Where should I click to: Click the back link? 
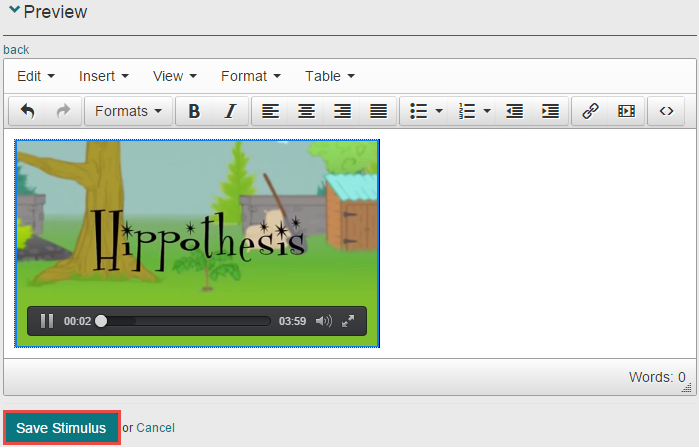16,49
